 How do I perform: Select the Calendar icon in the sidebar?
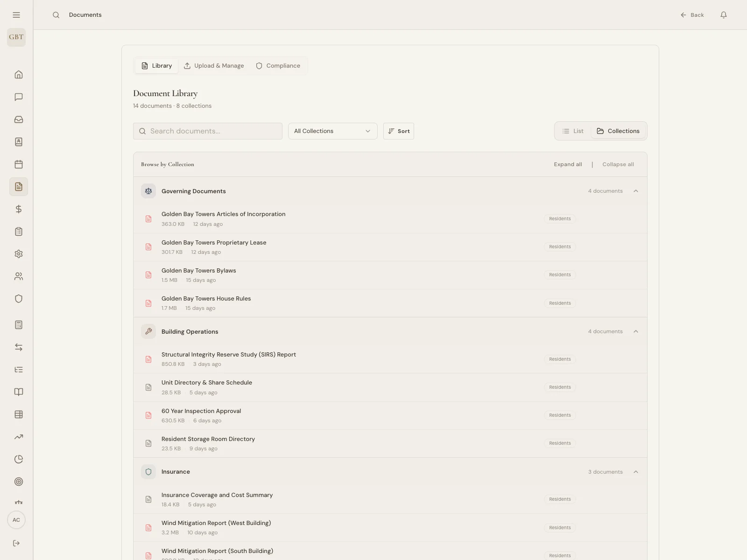tap(19, 164)
